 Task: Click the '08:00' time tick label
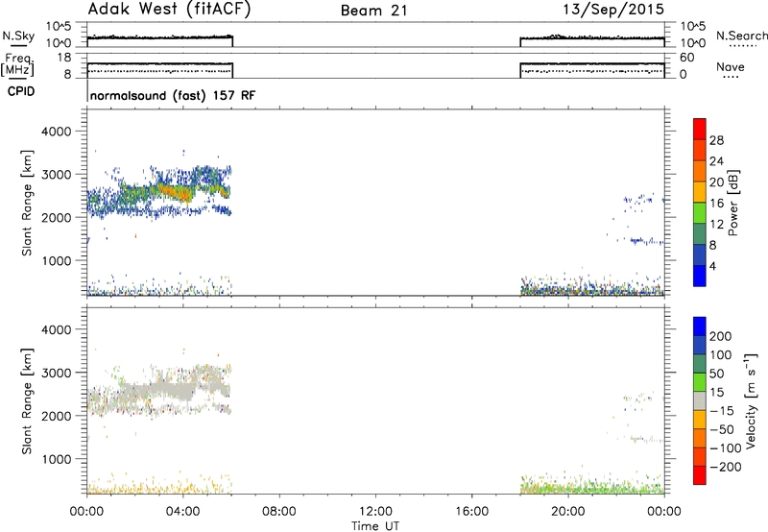pyautogui.click(x=279, y=512)
